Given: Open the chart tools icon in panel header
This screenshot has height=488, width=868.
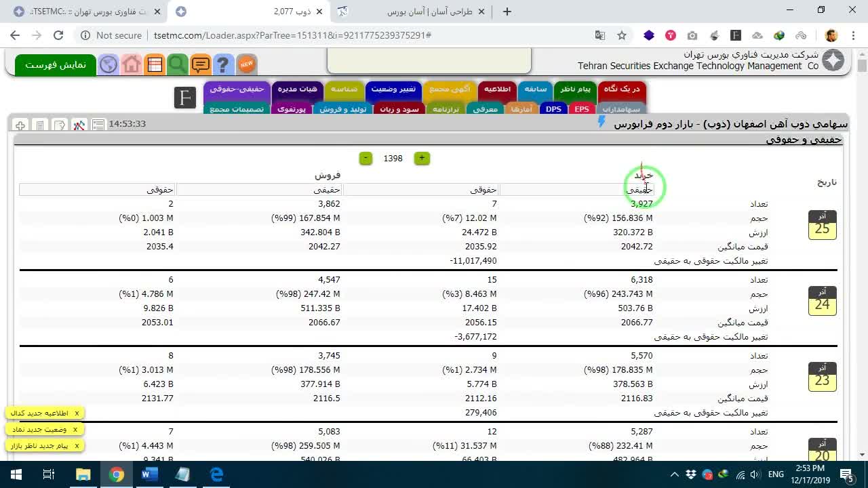Looking at the screenshot, I should [79, 125].
